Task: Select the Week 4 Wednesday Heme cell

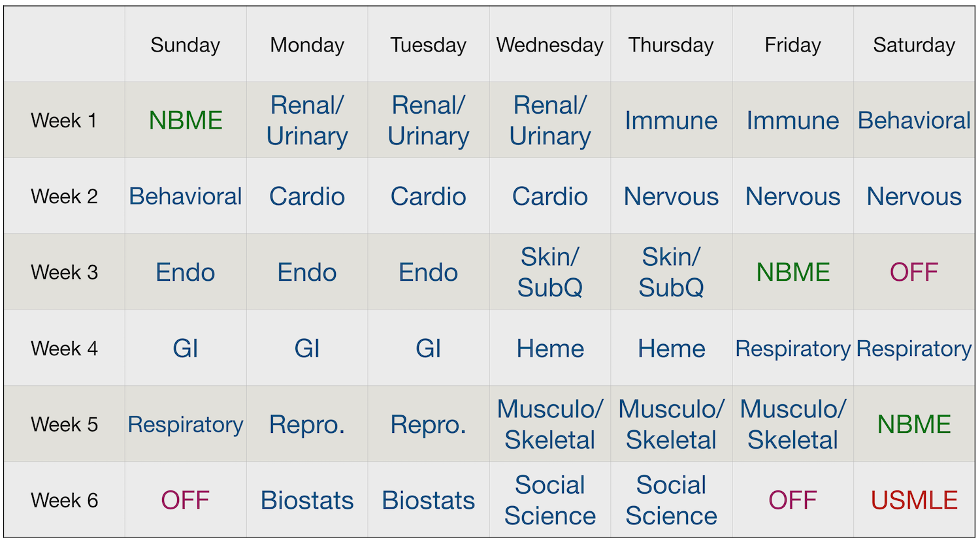Action: 549,348
